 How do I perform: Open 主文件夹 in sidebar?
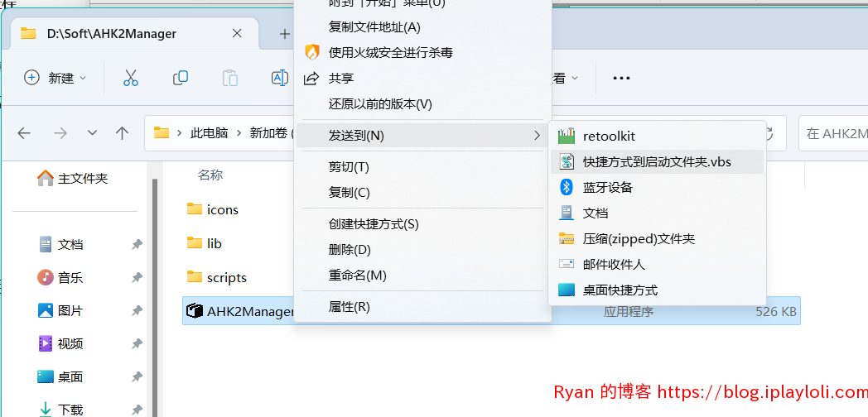(x=73, y=178)
